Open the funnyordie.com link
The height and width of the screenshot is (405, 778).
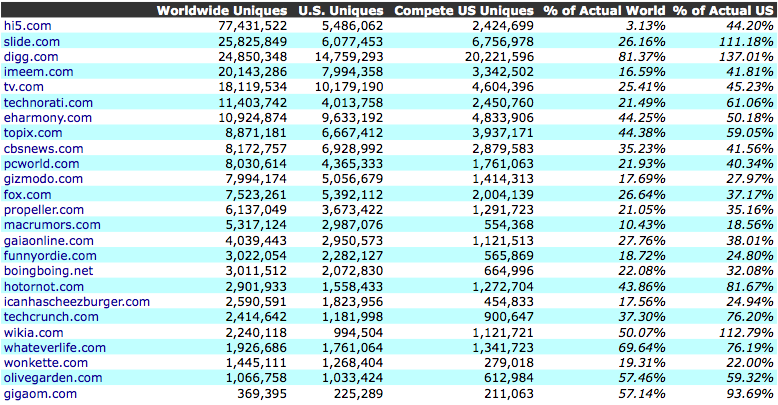[x=48, y=256]
